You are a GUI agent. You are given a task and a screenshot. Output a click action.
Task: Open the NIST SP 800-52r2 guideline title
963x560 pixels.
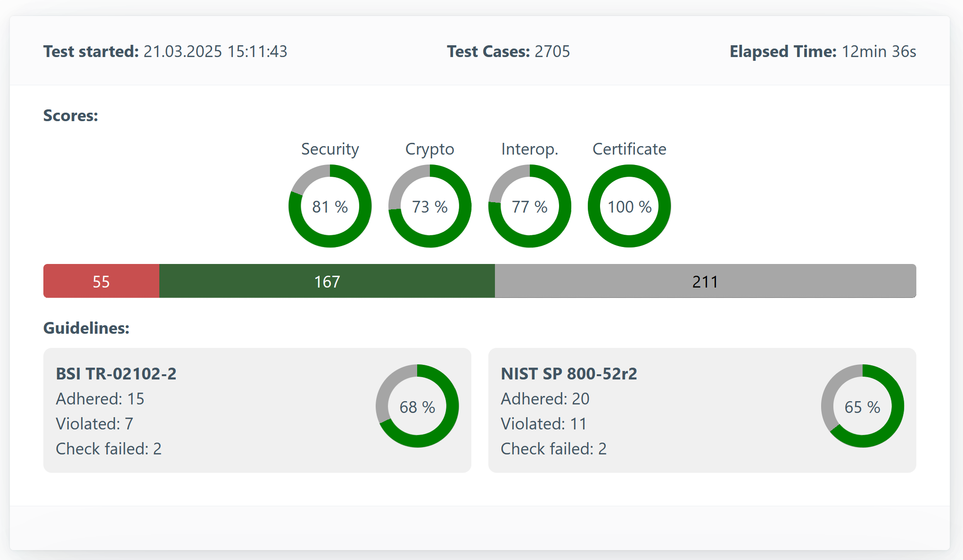point(569,374)
